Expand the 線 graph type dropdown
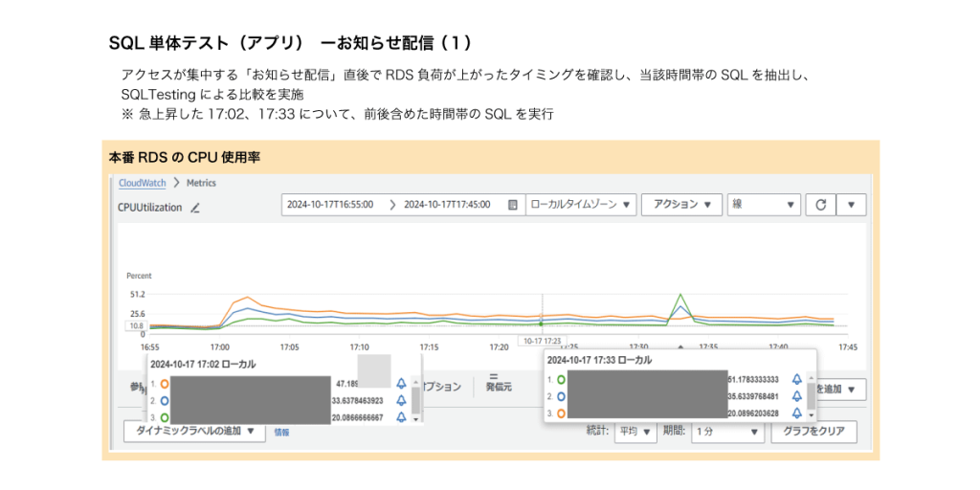The image size is (980, 490). [x=764, y=205]
